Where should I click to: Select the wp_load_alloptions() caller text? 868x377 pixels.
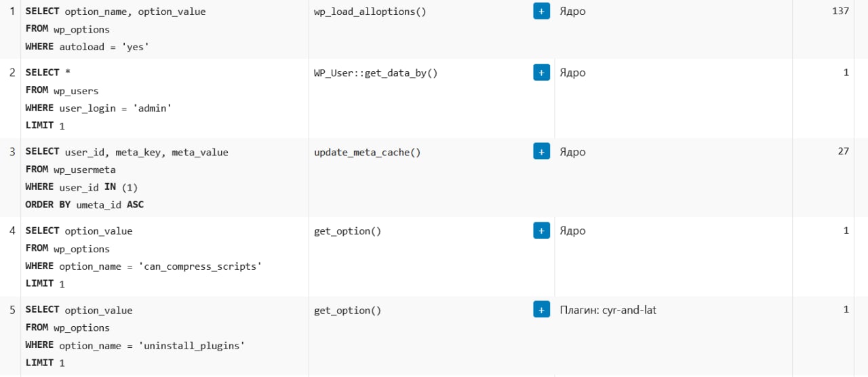pos(370,12)
